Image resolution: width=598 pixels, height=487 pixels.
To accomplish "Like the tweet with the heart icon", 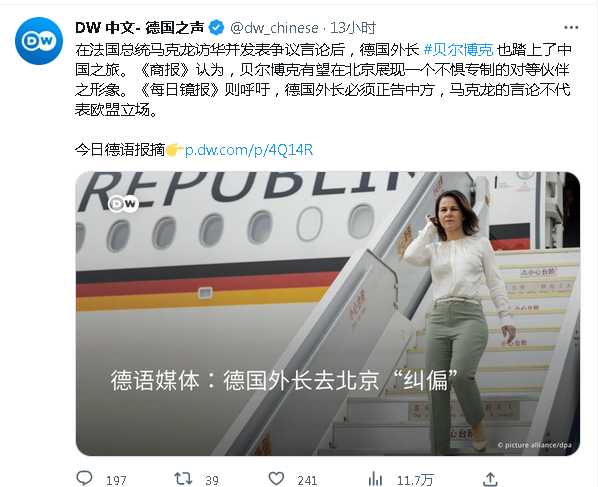I will (x=276, y=479).
